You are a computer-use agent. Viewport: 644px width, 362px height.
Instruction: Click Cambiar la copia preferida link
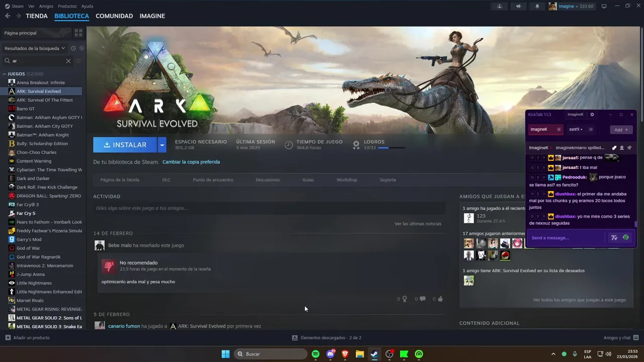tap(191, 162)
